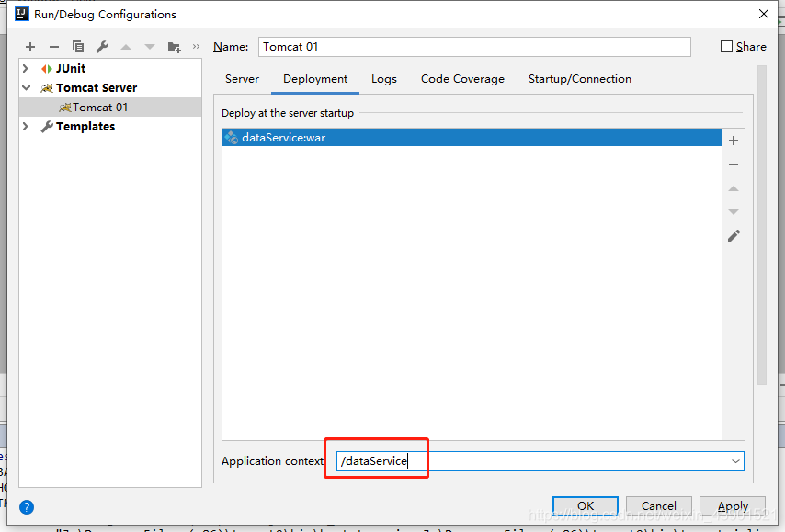Click the Application context text field
Screen dimensions: 785x532
click(540, 461)
